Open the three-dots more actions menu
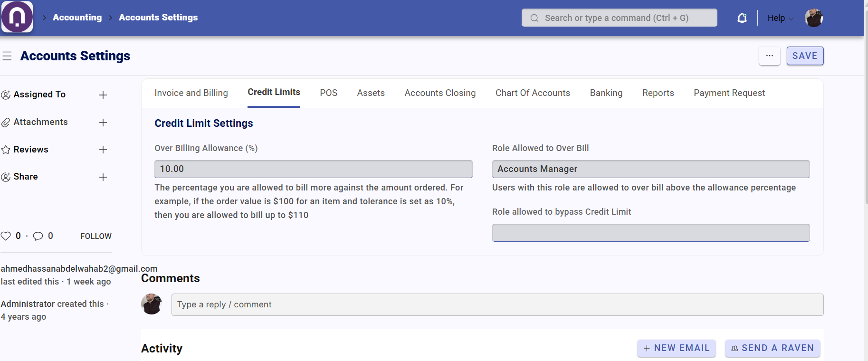The image size is (868, 361). pos(769,56)
